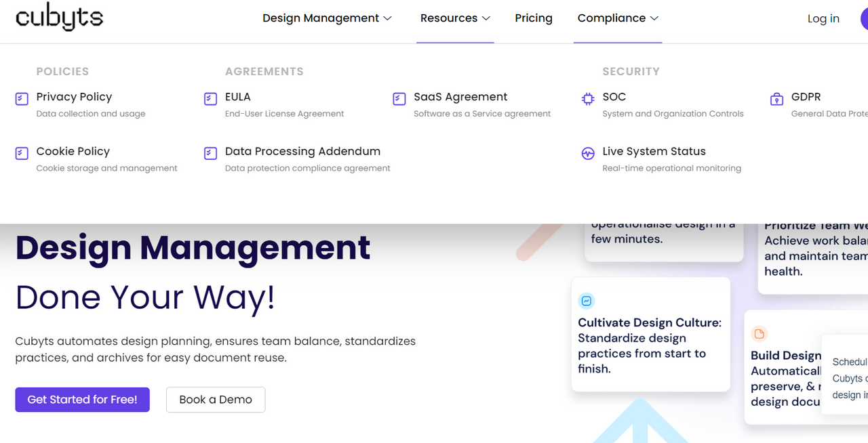
Task: Click the Cultivate Design Culture card icon
Action: tap(587, 301)
